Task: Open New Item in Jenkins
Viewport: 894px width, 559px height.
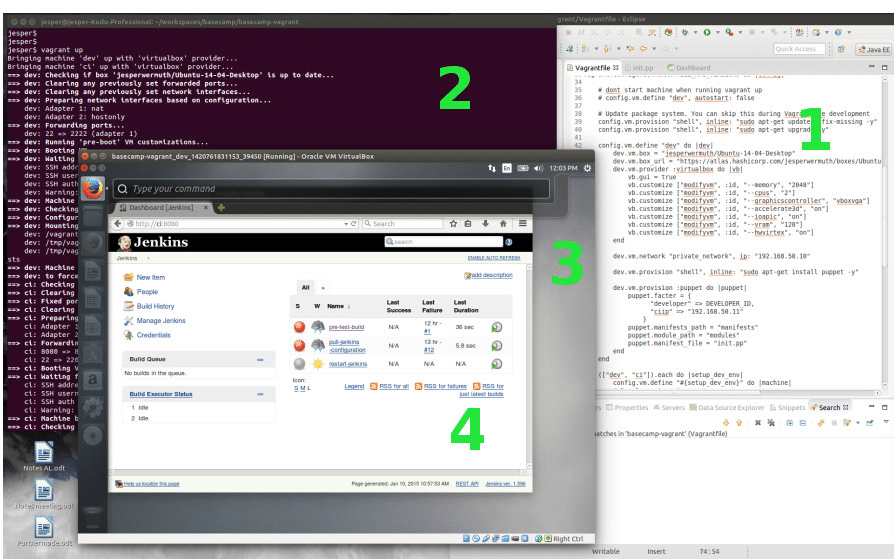Action: 151,277
